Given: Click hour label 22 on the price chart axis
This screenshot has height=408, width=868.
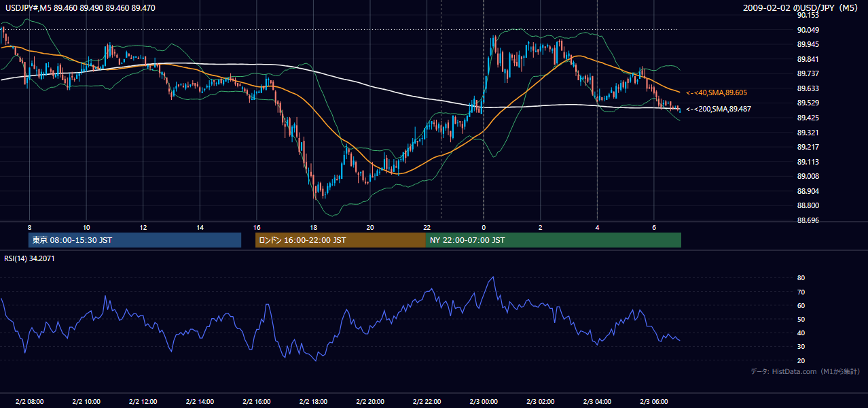Looking at the screenshot, I should pos(427,227).
